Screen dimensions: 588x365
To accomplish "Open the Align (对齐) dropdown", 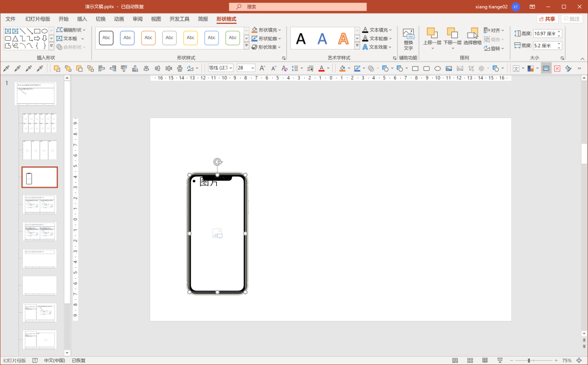I will click(494, 30).
